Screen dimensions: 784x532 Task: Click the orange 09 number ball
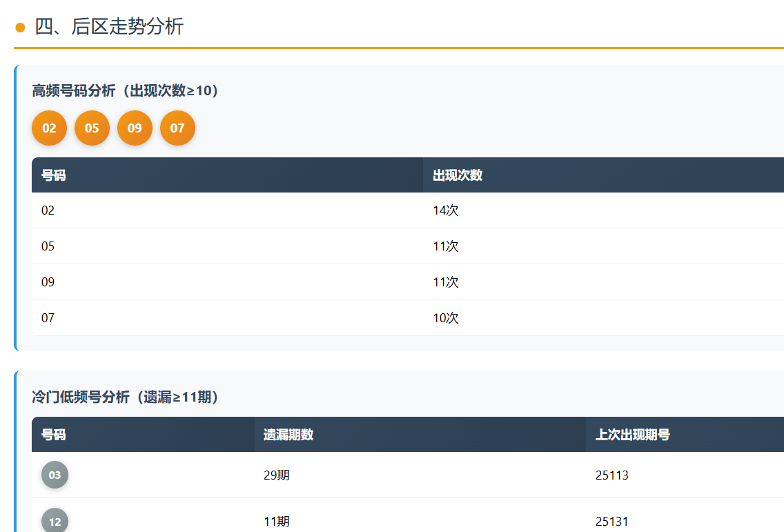tap(135, 128)
